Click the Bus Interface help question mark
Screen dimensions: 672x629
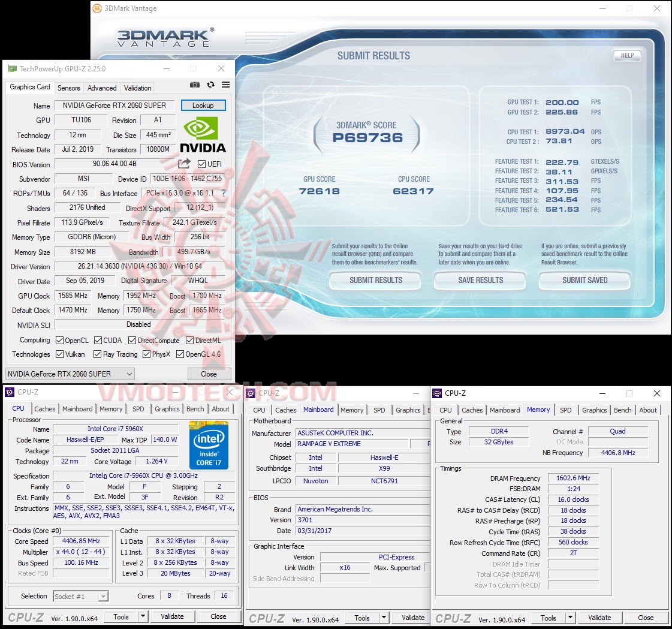click(224, 193)
